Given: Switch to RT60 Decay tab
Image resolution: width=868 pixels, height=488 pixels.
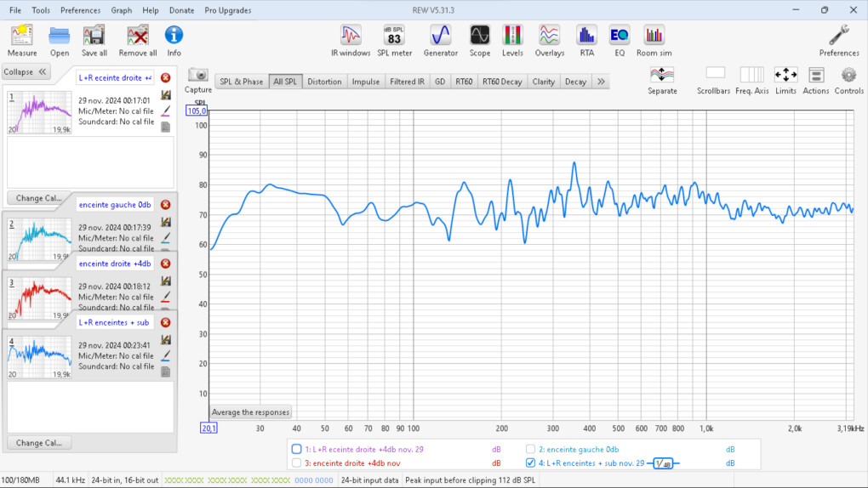Looking at the screenshot, I should pyautogui.click(x=502, y=82).
